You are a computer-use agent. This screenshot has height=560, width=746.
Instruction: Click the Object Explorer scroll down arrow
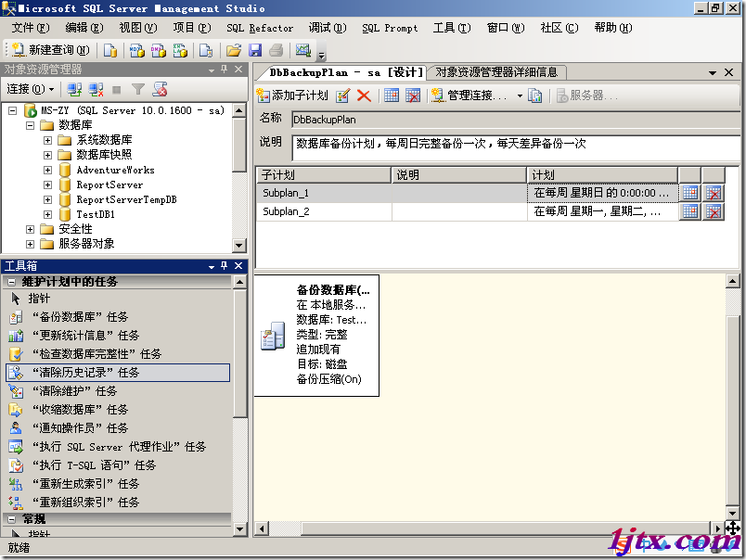click(239, 246)
